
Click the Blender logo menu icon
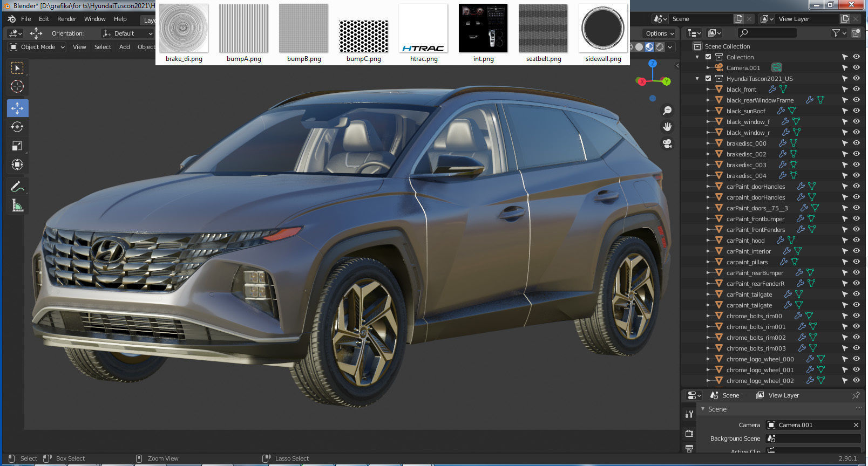11,19
